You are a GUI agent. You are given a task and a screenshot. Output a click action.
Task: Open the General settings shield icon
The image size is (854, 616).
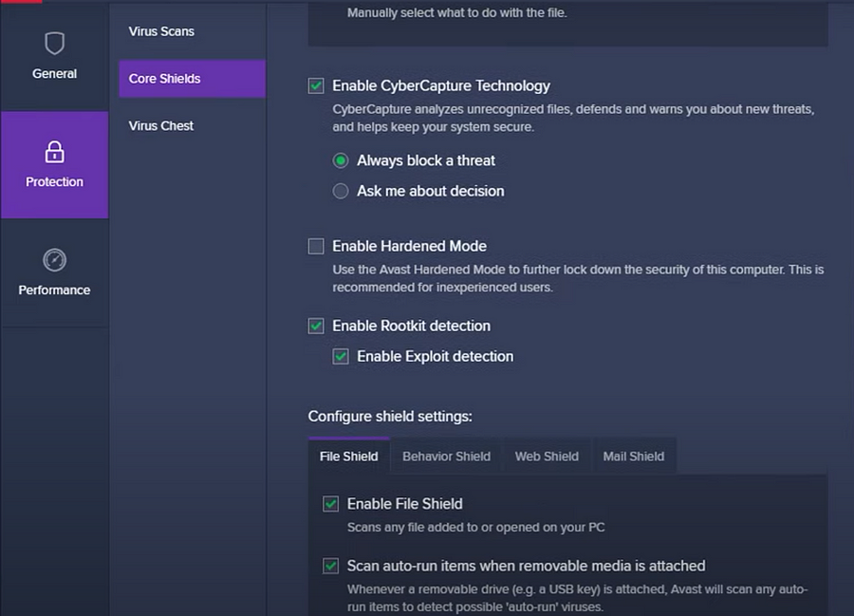[x=54, y=44]
